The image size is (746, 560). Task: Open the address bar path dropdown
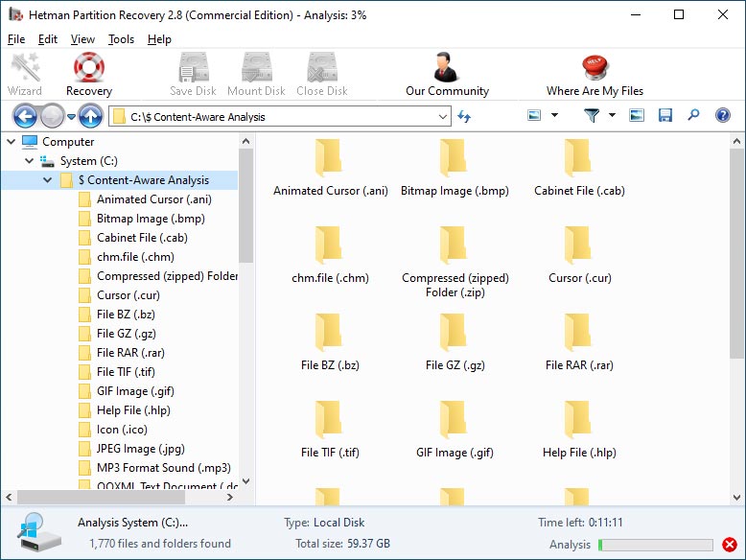tap(443, 117)
